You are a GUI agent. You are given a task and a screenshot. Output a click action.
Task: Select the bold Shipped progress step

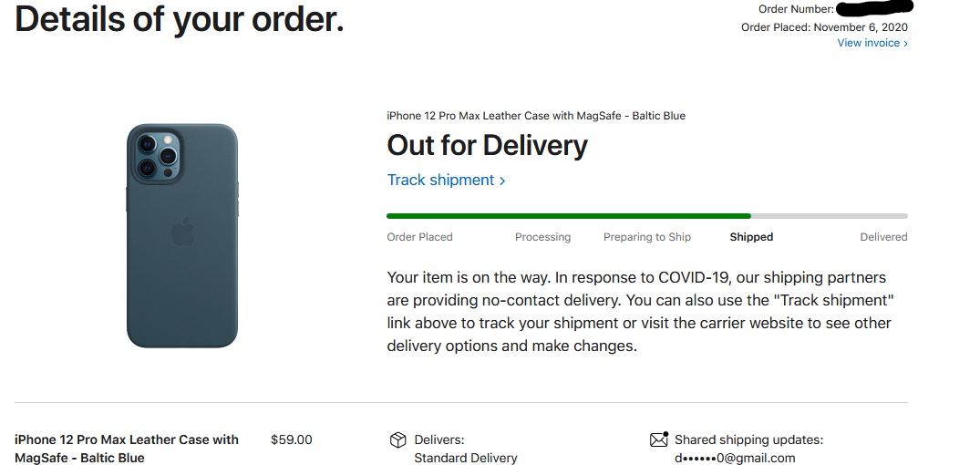click(x=751, y=237)
